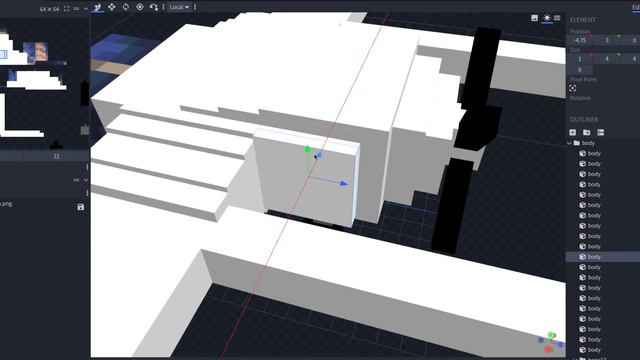Add a new group folder in Outliner

point(587,132)
